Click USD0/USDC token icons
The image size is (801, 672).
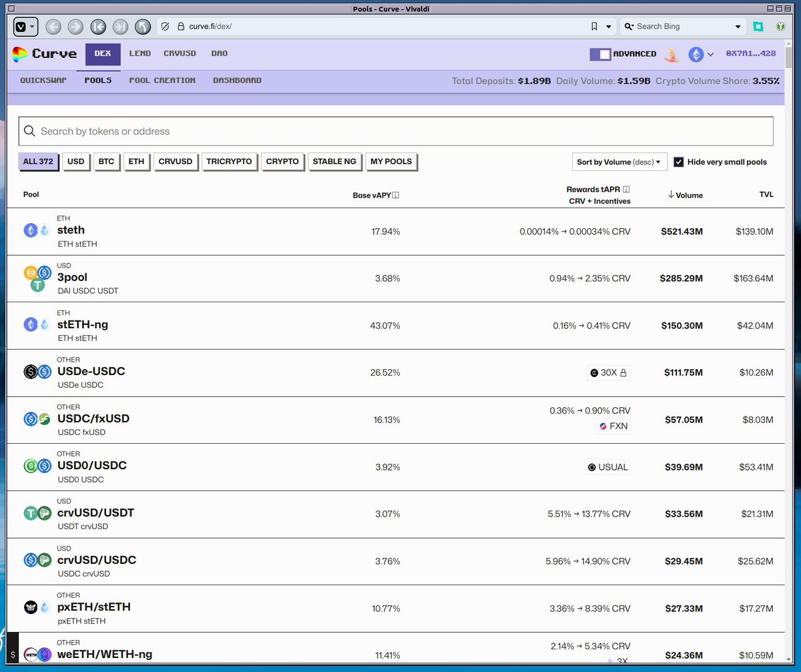(x=37, y=466)
